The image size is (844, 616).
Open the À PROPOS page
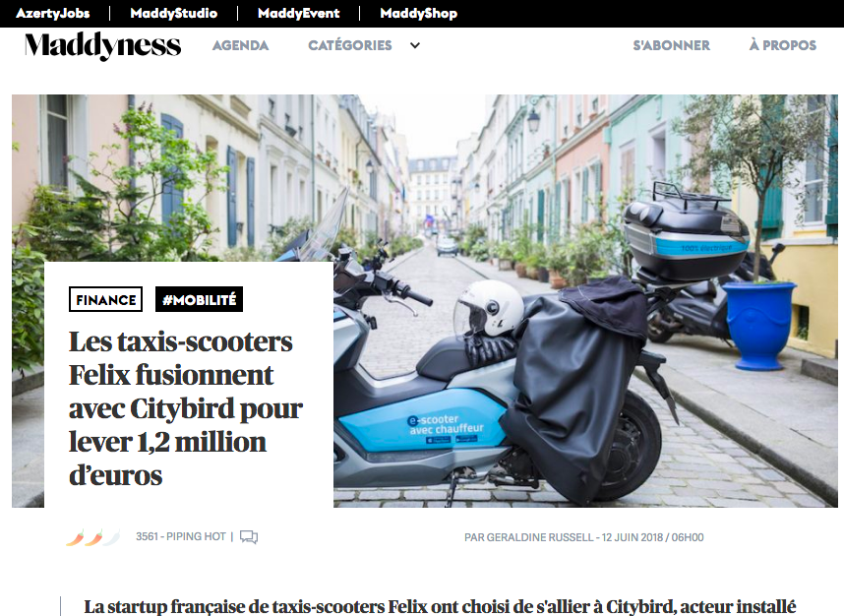[783, 46]
